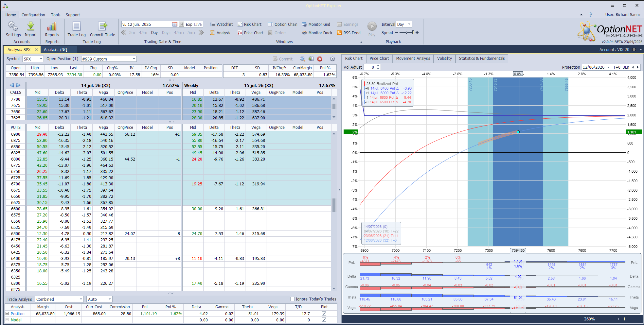The width and height of the screenshot is (644, 325).
Task: Open the Home ribbon tab
Action: pyautogui.click(x=10, y=15)
